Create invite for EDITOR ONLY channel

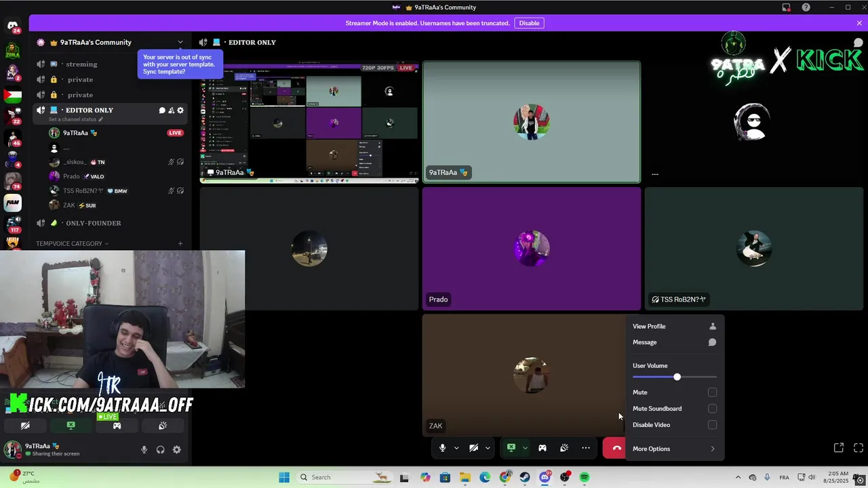click(171, 110)
